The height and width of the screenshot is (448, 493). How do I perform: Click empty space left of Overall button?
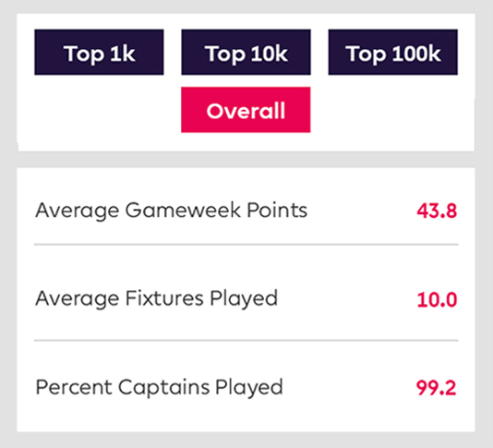[x=99, y=110]
